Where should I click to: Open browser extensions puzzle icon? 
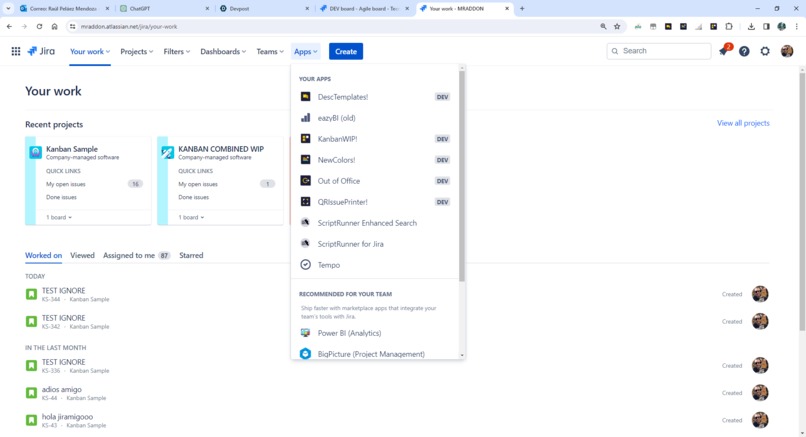729,26
